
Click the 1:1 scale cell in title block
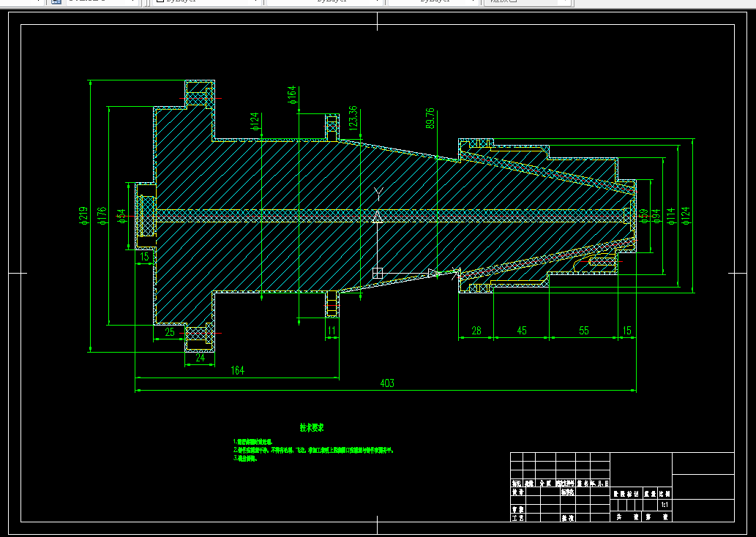tap(665, 505)
